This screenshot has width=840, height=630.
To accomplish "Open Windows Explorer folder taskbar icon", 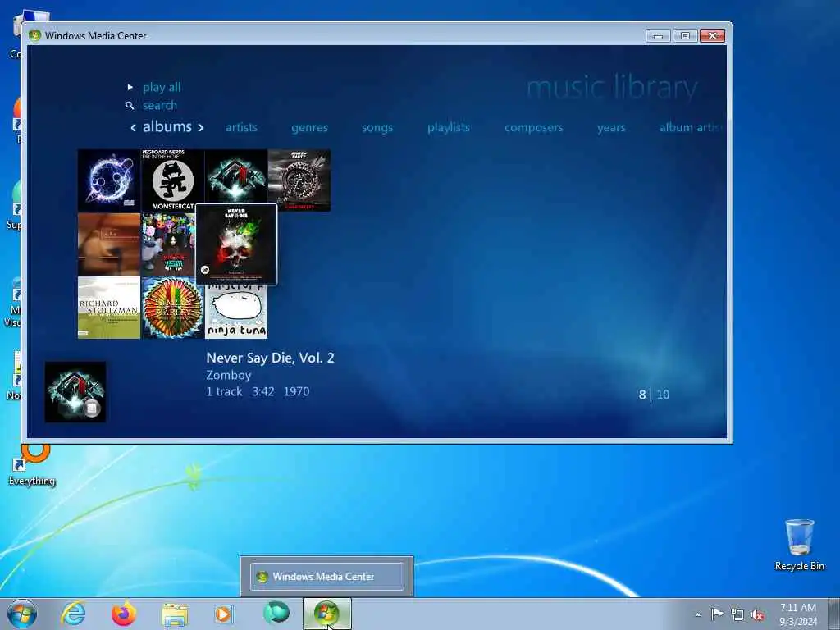I will pyautogui.click(x=175, y=614).
